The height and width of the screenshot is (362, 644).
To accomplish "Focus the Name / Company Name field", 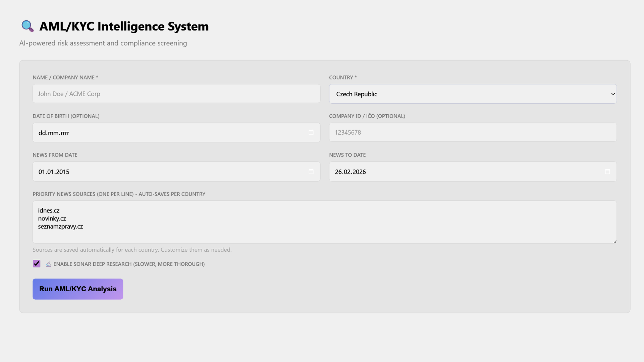I will (x=176, y=94).
